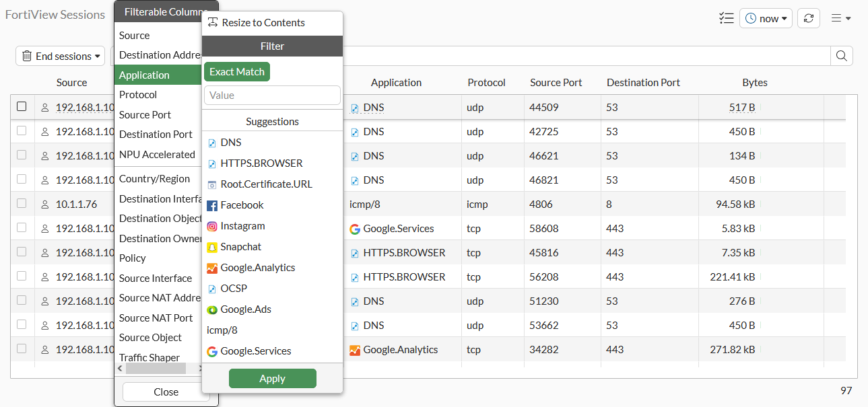Click inside the filter Value field
The image size is (868, 407).
coord(272,95)
